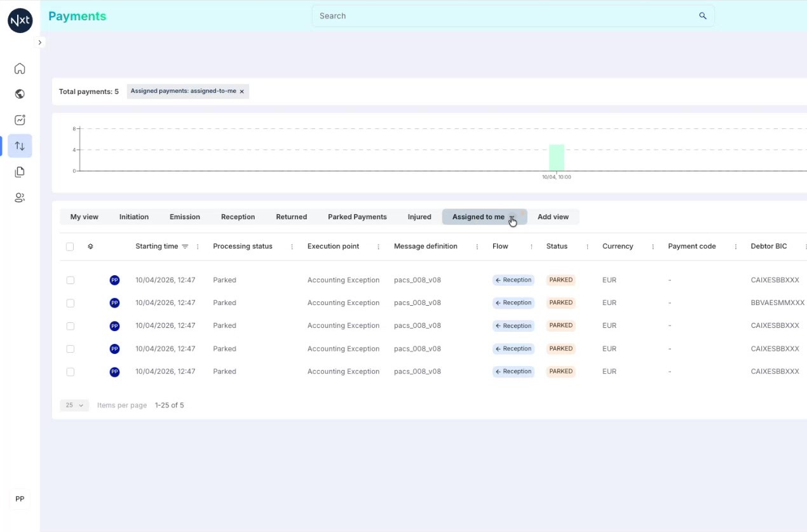Check the last payment row checkbox
807x532 pixels.
pos(71,372)
